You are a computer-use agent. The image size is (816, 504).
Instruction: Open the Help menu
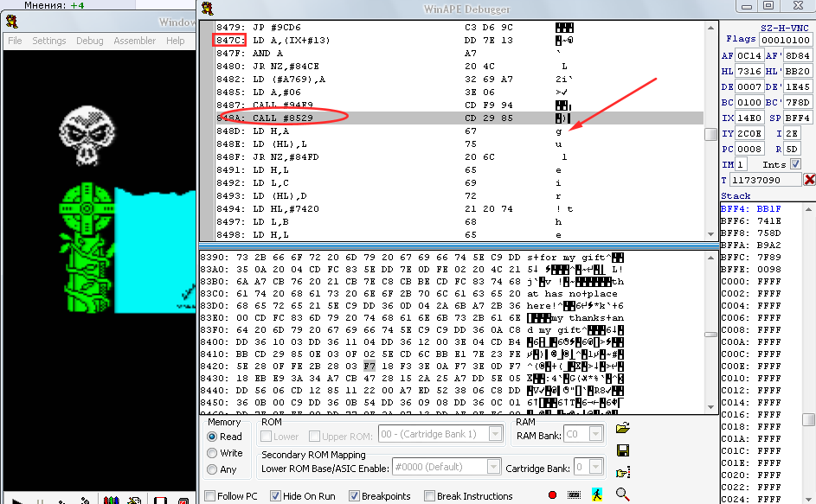click(176, 41)
